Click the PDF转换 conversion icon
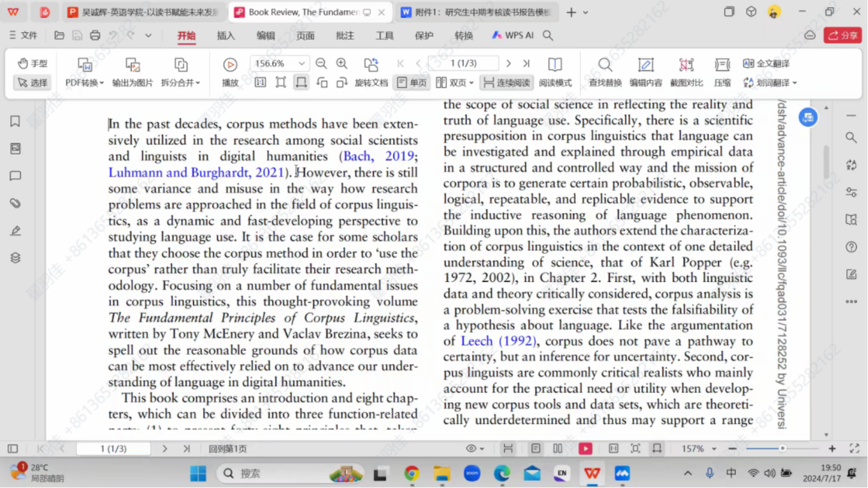868x488 pixels. point(85,65)
